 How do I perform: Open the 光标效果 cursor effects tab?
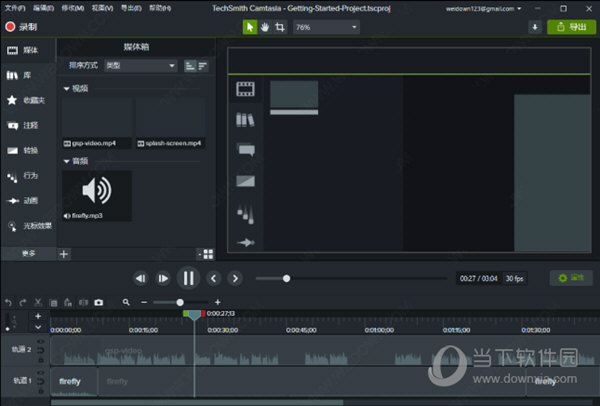(28, 226)
